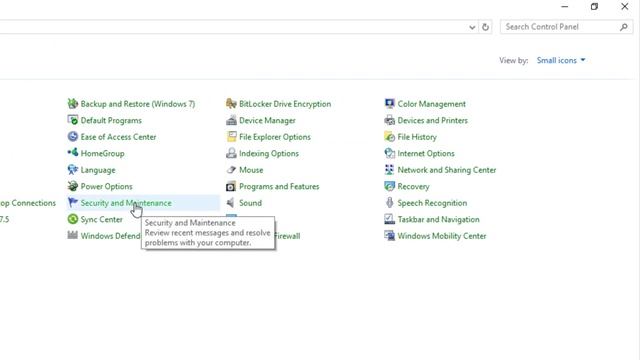Open Backup and Restore (Windows 7) link
Image resolution: width=640 pixels, height=360 pixels.
coord(138,104)
